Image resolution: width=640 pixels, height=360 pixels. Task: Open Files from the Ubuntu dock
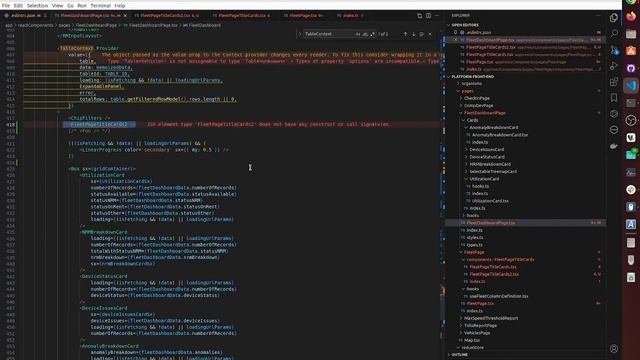(x=631, y=34)
